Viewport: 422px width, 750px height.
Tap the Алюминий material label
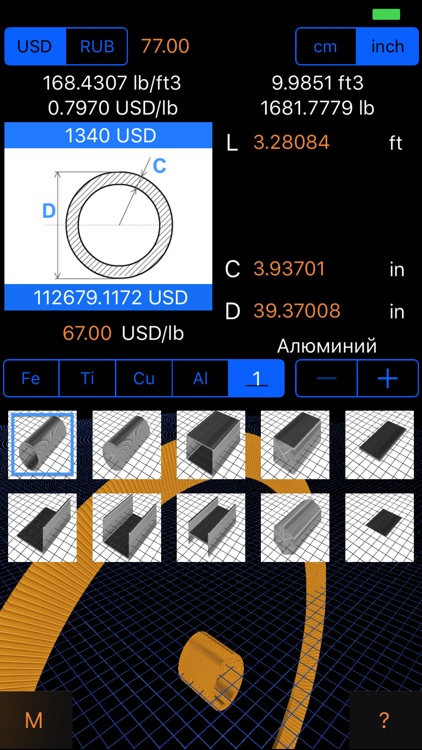pyautogui.click(x=327, y=346)
